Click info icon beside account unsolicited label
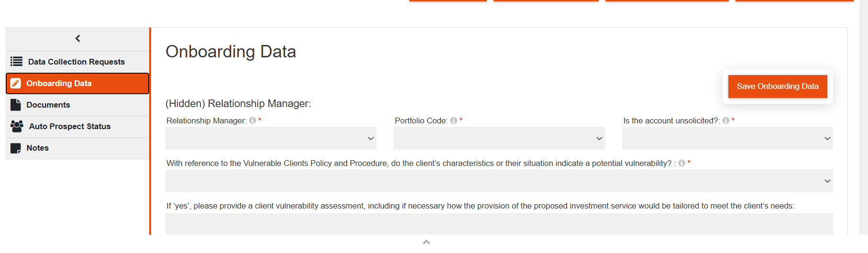Image resolution: width=868 pixels, height=253 pixels. click(x=725, y=121)
